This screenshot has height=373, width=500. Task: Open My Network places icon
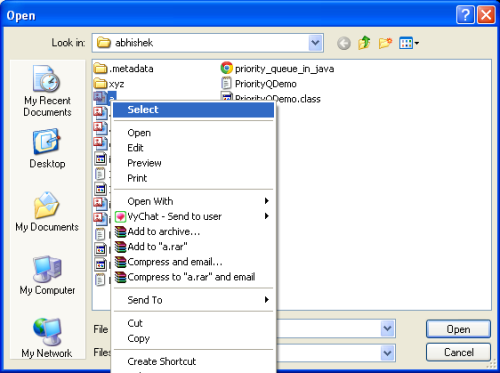tap(47, 338)
